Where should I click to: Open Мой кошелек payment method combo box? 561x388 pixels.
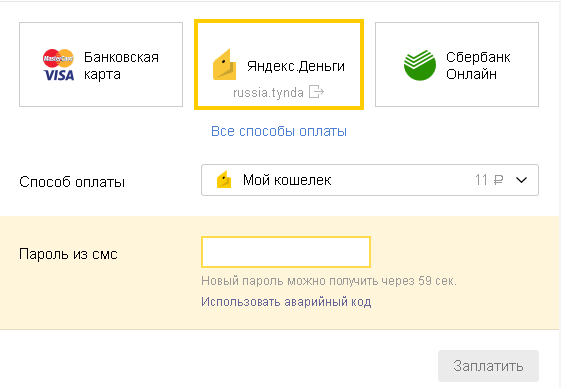(370, 180)
